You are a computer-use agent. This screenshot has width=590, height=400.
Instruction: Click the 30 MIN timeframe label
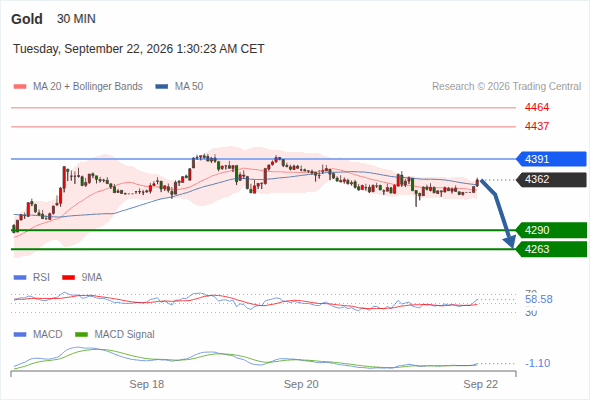(76, 19)
